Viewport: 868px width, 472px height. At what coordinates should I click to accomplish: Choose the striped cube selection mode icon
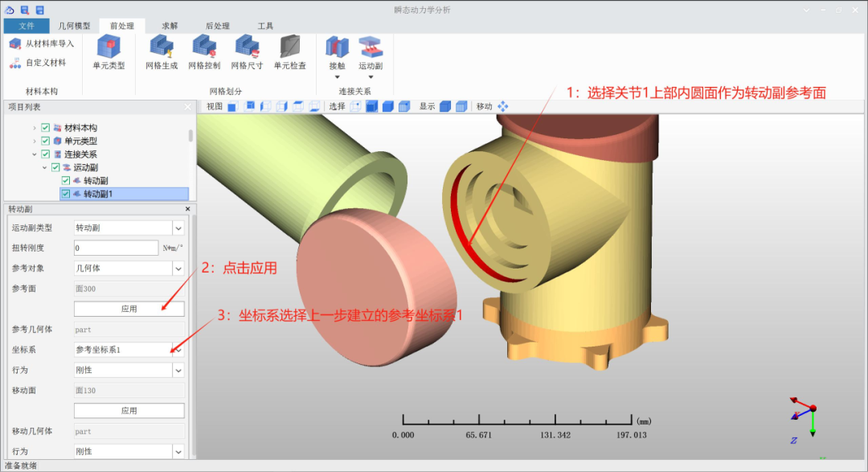pyautogui.click(x=404, y=106)
